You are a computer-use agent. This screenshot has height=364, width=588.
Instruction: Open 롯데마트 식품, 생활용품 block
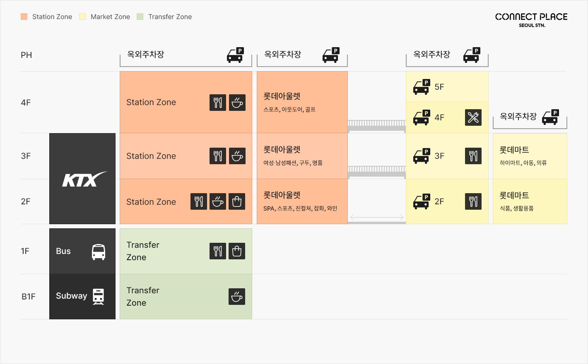[x=530, y=201]
